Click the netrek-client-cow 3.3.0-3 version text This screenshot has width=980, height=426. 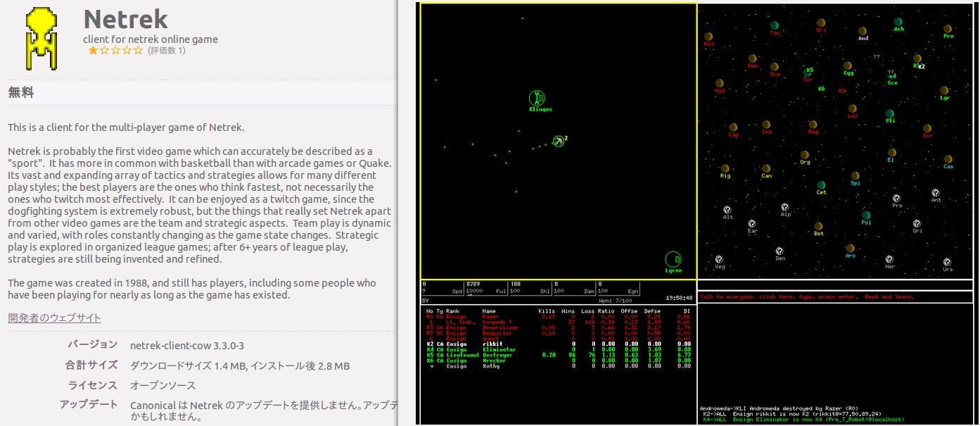coord(187,346)
